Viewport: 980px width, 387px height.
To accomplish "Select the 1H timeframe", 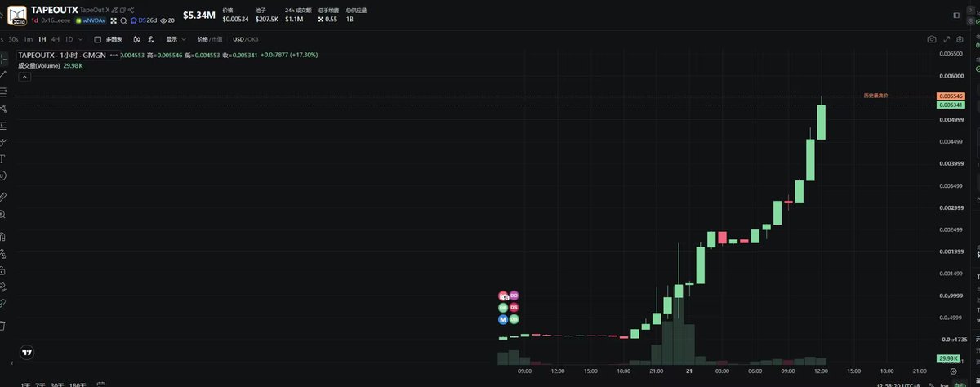I will [42, 39].
